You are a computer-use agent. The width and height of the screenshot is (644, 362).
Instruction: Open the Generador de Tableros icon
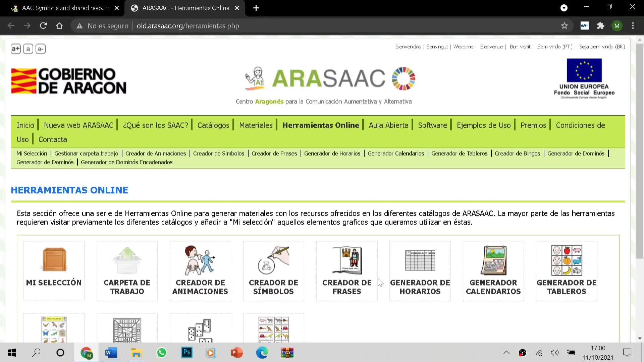(x=567, y=260)
